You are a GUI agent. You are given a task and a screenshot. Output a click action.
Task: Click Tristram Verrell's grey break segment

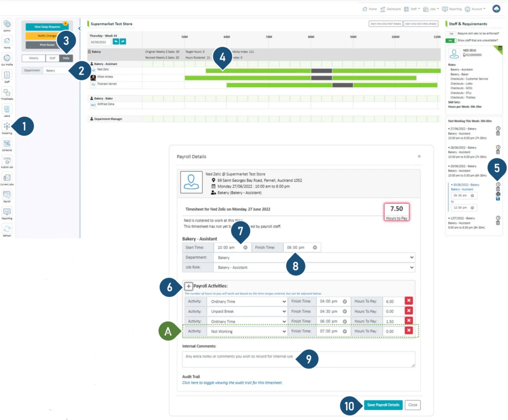coord(342,85)
